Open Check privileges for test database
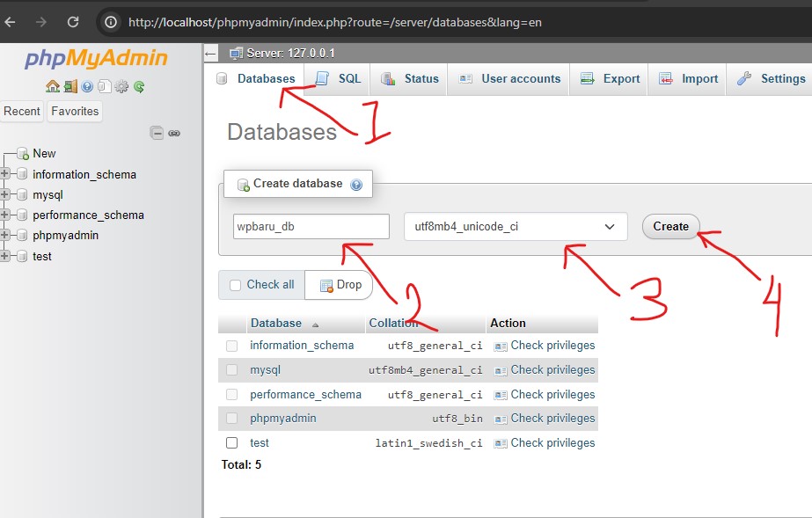This screenshot has height=518, width=812. click(x=552, y=443)
